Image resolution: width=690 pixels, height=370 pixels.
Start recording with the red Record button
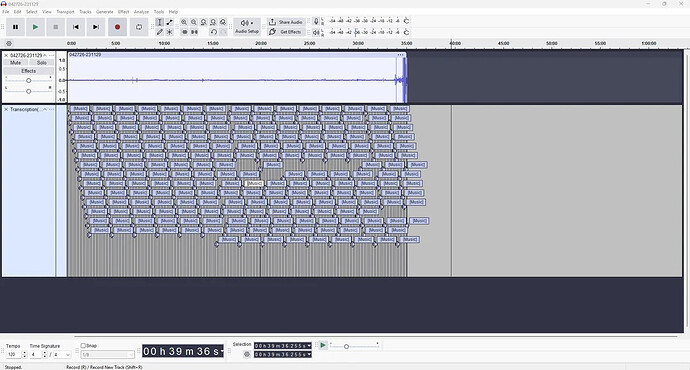[x=117, y=27]
